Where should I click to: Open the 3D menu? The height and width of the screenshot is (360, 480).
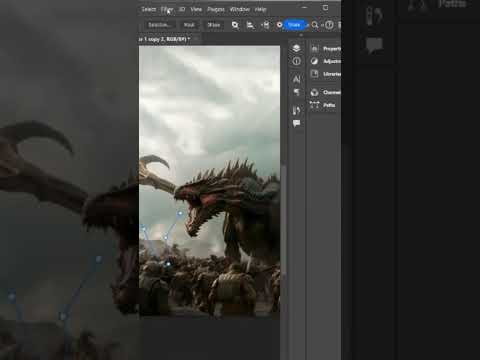coord(182,9)
